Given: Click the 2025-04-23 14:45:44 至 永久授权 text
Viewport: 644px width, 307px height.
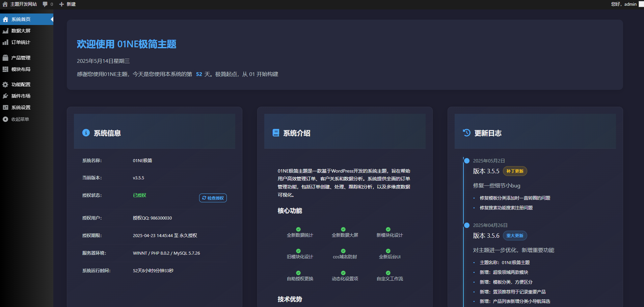Looking at the screenshot, I should tap(165, 235).
